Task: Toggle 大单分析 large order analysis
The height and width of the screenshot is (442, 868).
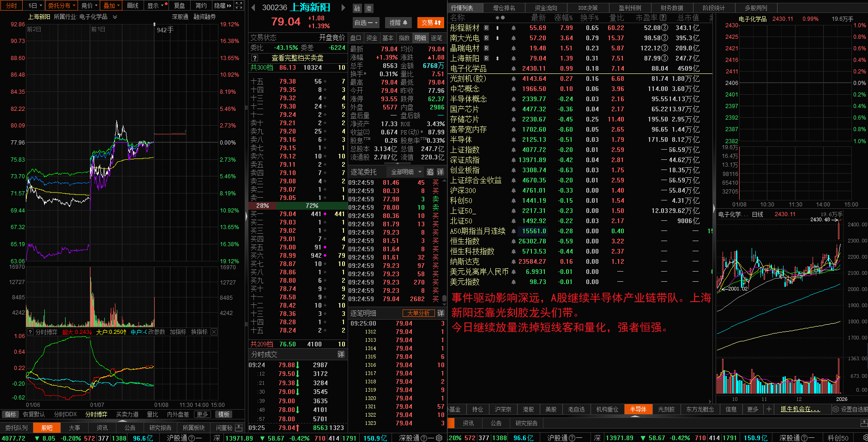Action: (419, 313)
